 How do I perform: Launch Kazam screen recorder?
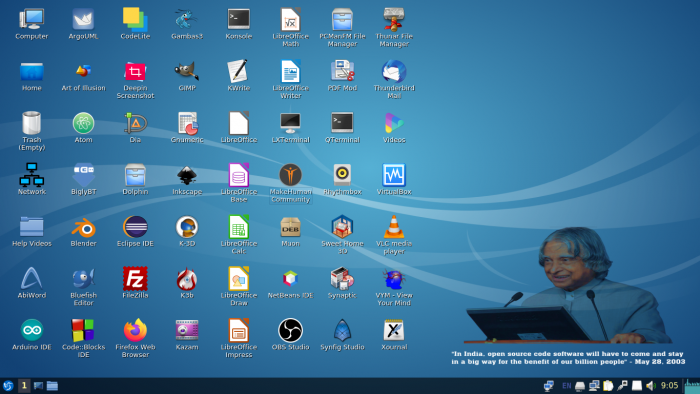[187, 330]
